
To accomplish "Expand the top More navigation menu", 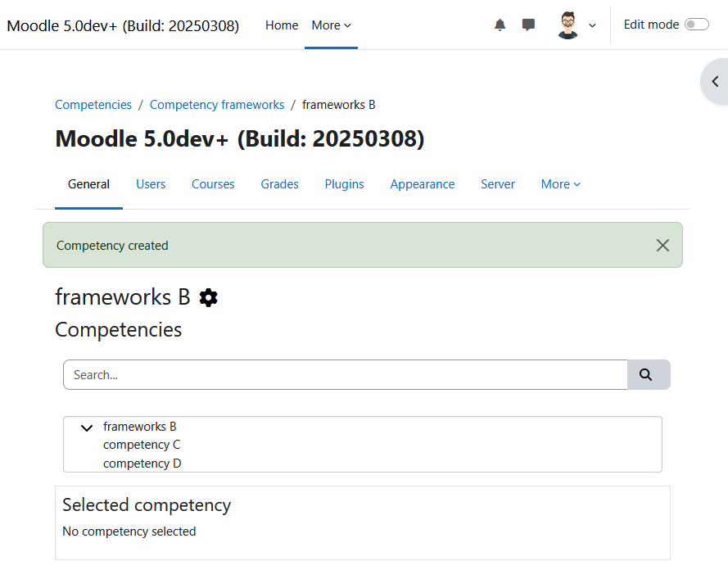I will coord(331,25).
